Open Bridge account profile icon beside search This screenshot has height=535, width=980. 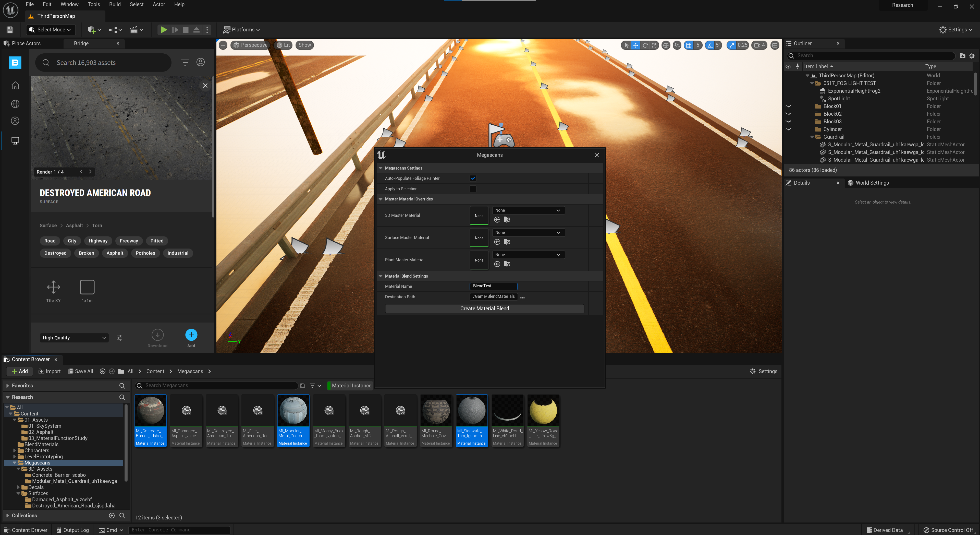pos(201,63)
